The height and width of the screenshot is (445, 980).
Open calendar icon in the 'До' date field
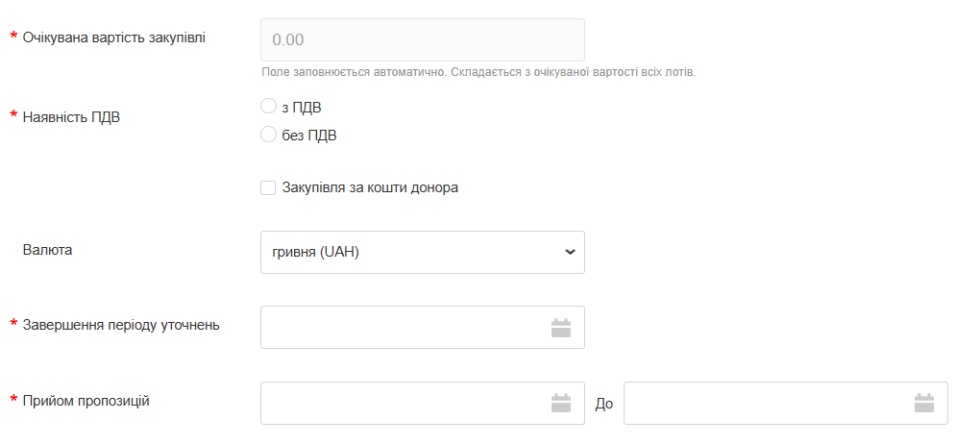[924, 403]
